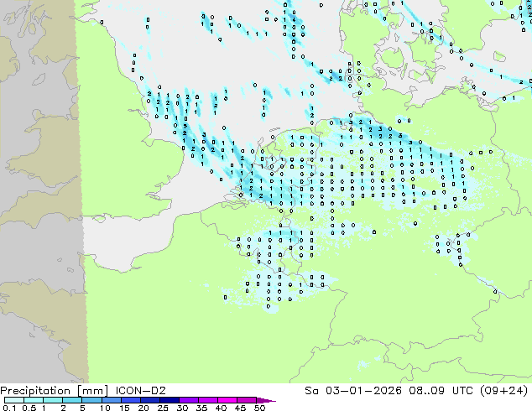Click the '25' legend value
Screen dimensions: 532x411
tap(163, 408)
